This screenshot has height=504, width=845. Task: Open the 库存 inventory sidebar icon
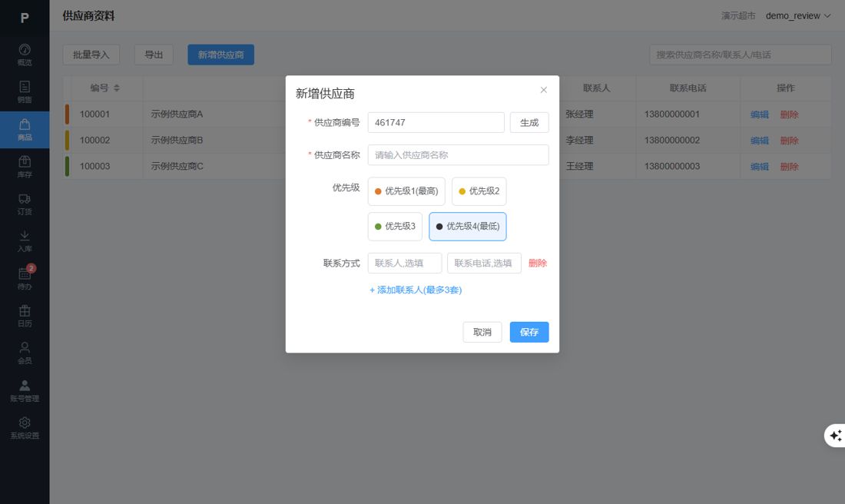(x=25, y=167)
